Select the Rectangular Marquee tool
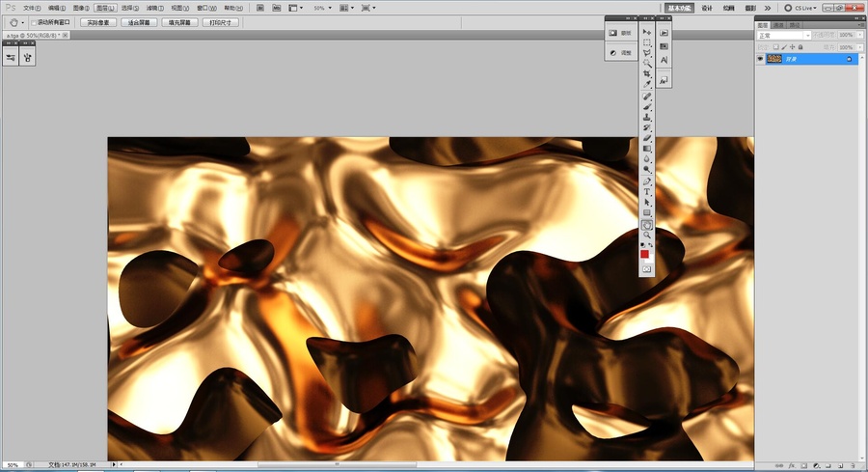This screenshot has width=868, height=472. 646,42
